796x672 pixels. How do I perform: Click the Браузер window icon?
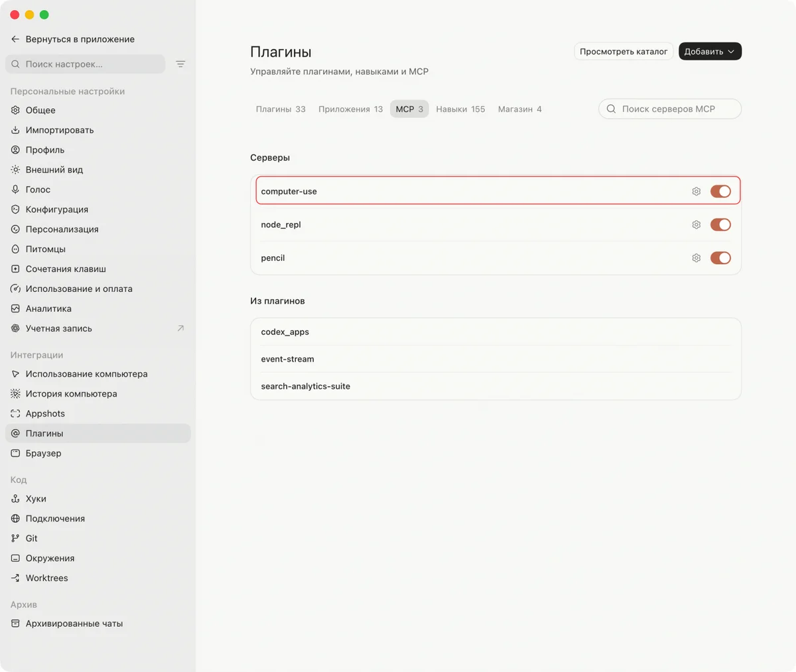15,454
